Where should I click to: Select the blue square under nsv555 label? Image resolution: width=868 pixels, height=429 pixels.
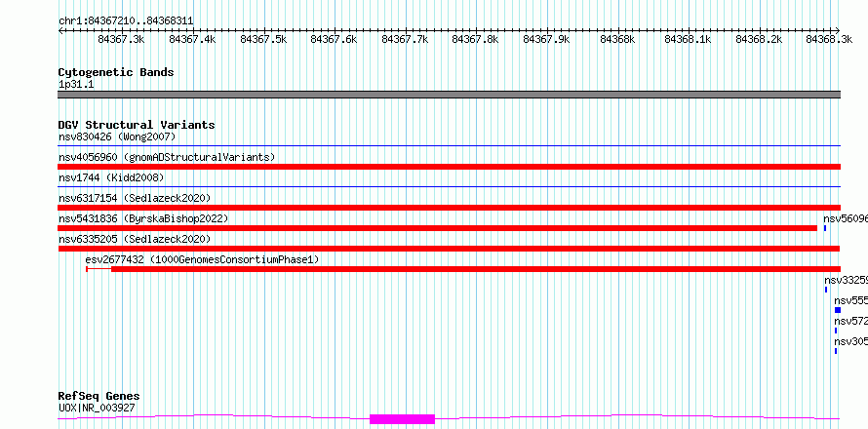coord(838,310)
